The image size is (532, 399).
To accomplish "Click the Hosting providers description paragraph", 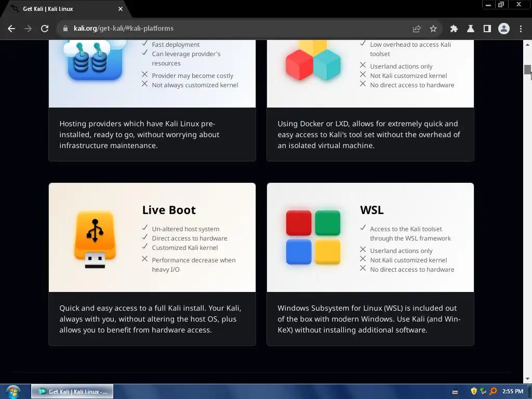I will 139,135.
